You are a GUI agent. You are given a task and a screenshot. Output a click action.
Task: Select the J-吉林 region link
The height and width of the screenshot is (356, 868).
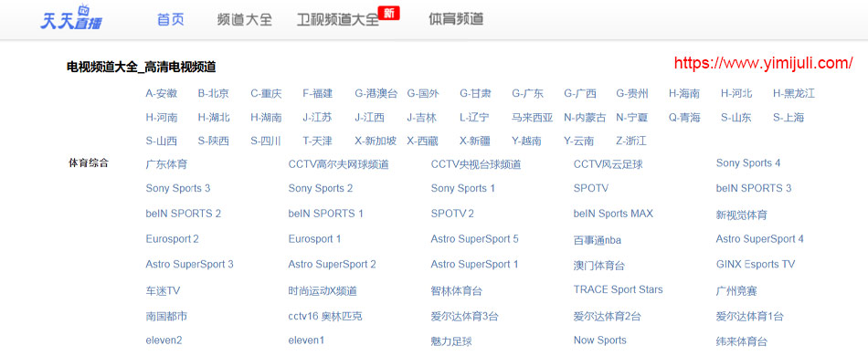pos(422,117)
